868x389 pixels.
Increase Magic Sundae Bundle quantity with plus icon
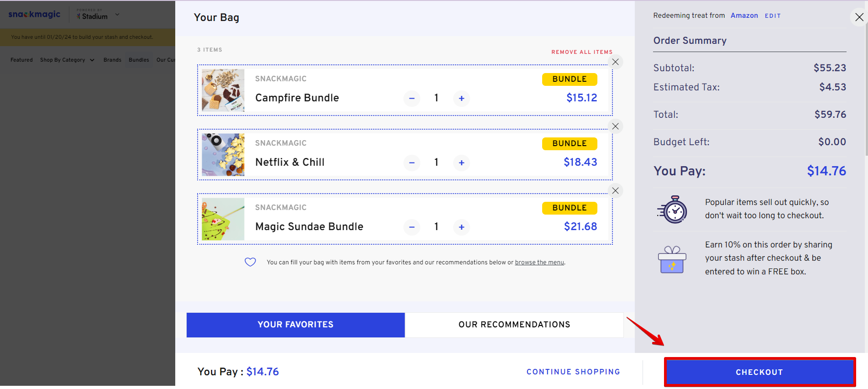click(x=461, y=227)
